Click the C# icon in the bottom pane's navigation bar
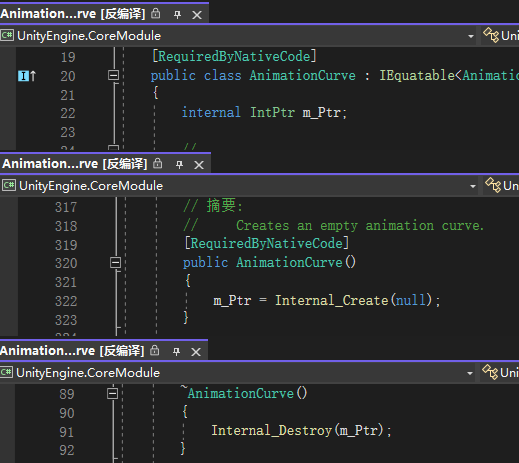Image resolution: width=519 pixels, height=463 pixels. click(6, 372)
